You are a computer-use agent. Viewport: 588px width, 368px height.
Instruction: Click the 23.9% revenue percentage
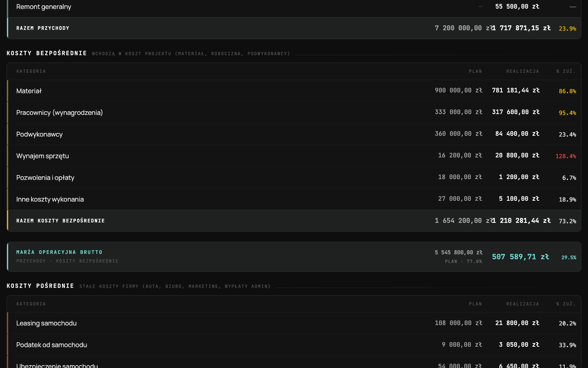568,29
